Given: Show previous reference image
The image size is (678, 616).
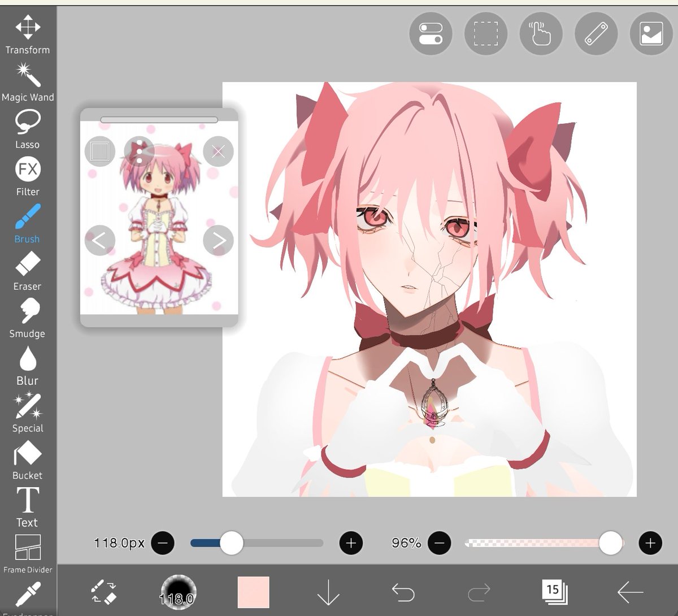Looking at the screenshot, I should 100,240.
